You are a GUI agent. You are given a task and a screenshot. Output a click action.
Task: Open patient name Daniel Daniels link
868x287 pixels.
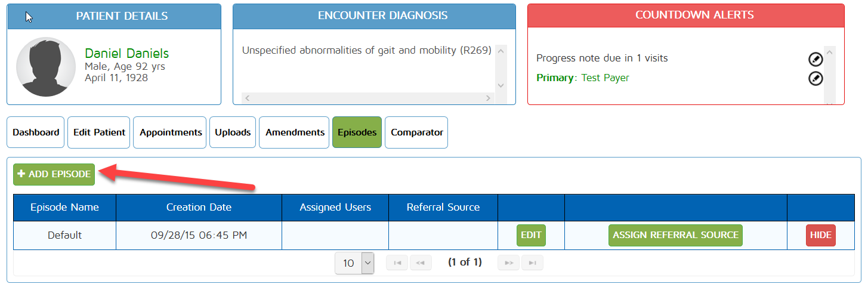tap(126, 53)
